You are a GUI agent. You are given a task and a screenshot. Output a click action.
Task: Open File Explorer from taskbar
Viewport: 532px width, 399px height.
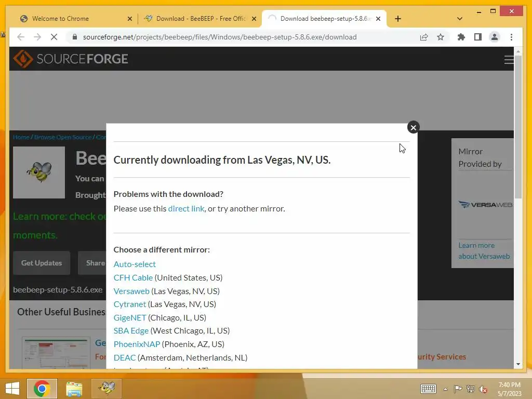(x=74, y=389)
